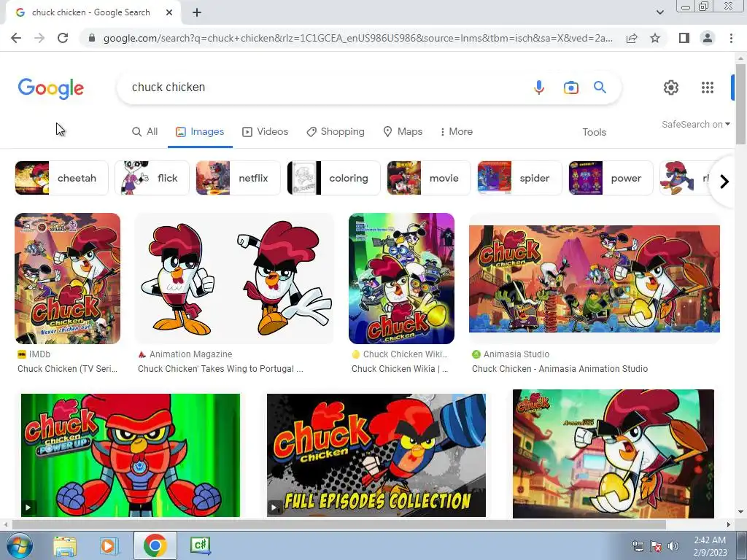Click the volume speaker tray icon

673,546
